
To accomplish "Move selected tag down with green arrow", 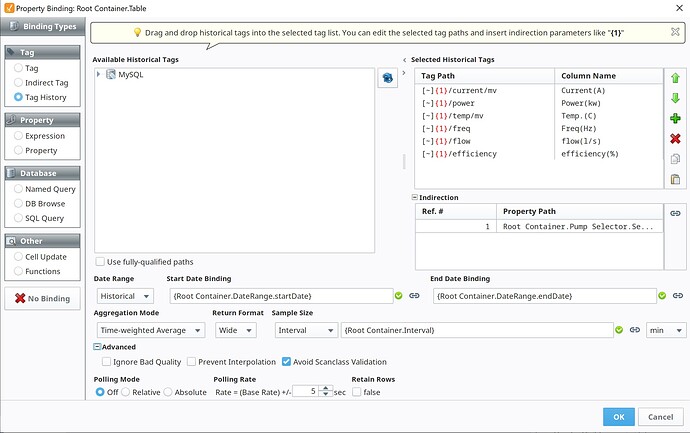I will (675, 98).
